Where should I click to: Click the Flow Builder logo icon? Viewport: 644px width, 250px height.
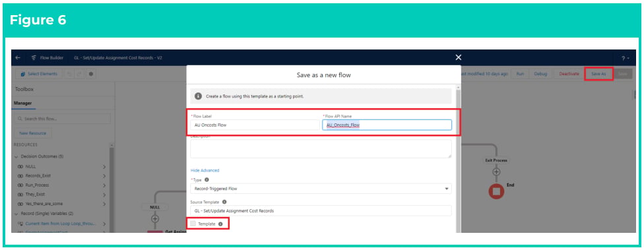[x=34, y=58]
